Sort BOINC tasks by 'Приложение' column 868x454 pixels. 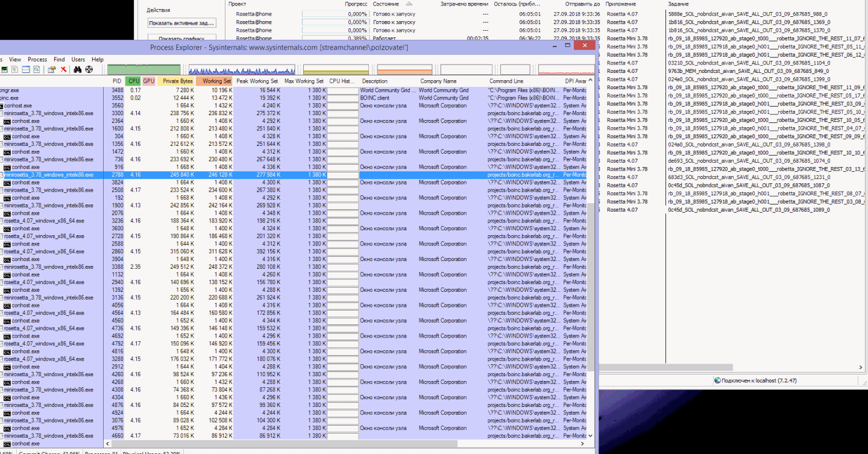(621, 4)
